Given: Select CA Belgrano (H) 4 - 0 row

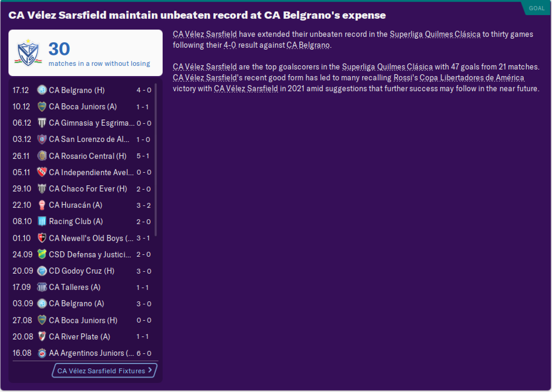Looking at the screenshot, I should click(82, 90).
